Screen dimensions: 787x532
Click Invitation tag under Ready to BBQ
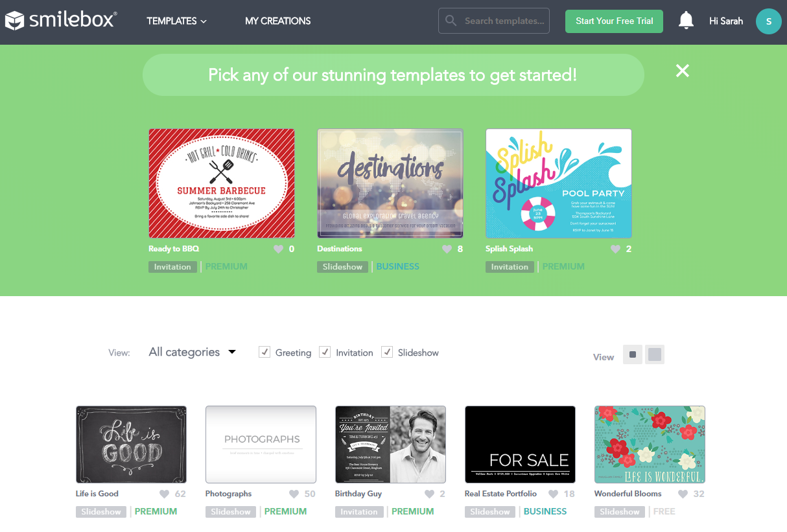(172, 266)
